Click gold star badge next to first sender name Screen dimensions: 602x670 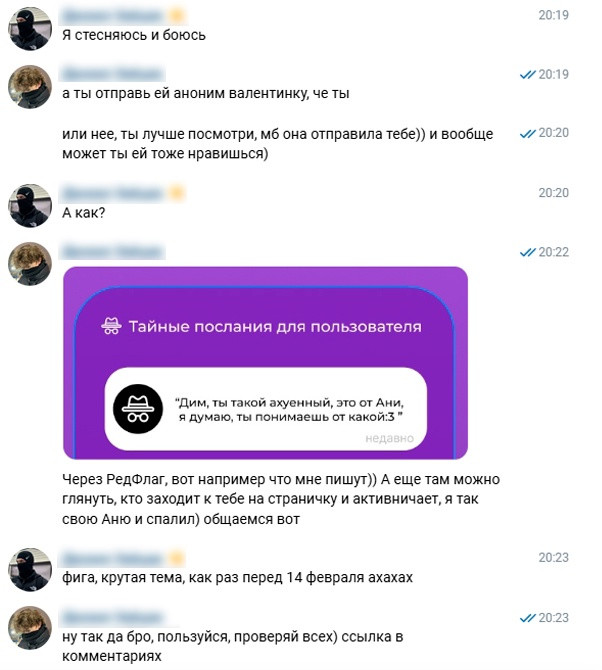coord(177,17)
